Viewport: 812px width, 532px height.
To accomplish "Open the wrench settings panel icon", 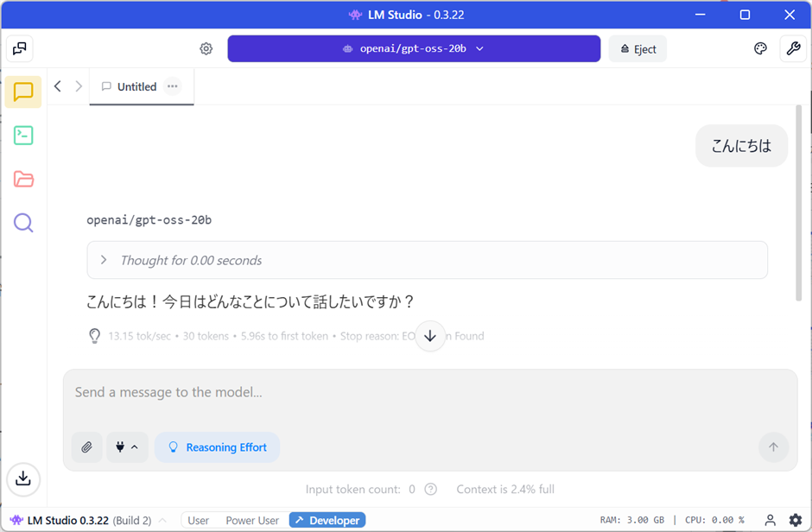I will pos(793,48).
